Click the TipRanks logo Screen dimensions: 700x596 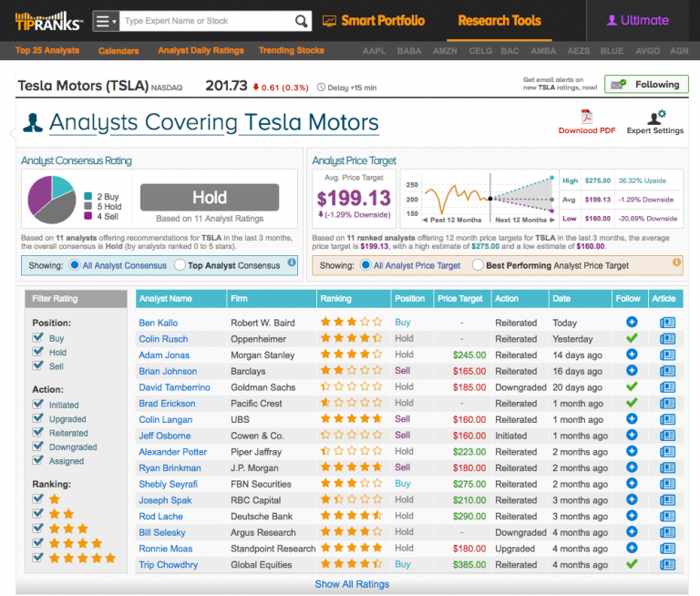point(48,21)
